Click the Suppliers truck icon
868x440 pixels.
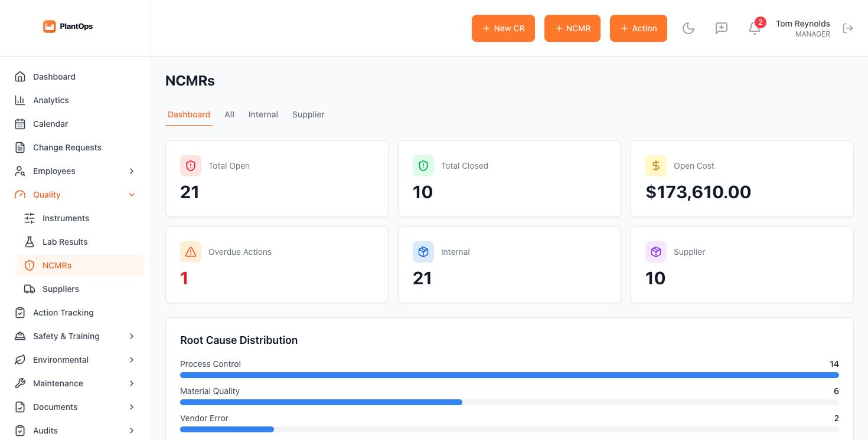(x=30, y=289)
